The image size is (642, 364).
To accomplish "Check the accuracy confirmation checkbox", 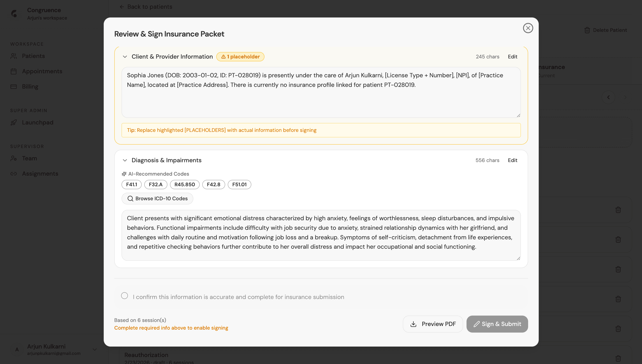I will point(124,296).
